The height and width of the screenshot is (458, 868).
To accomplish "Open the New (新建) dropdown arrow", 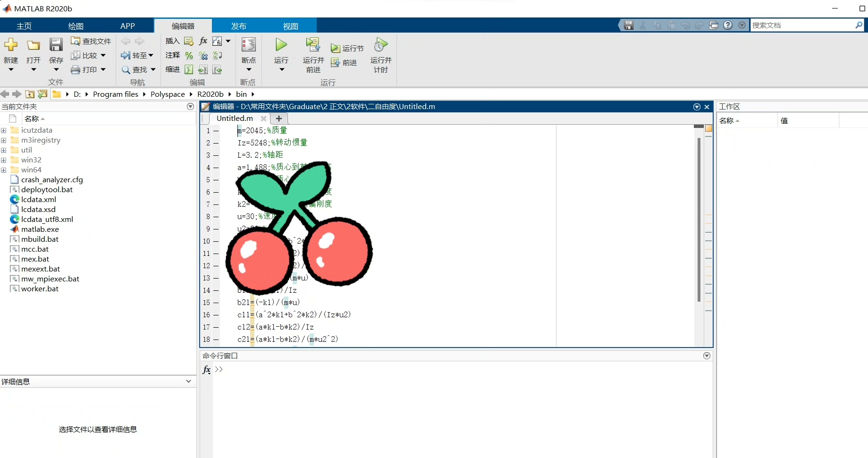I will click(11, 69).
